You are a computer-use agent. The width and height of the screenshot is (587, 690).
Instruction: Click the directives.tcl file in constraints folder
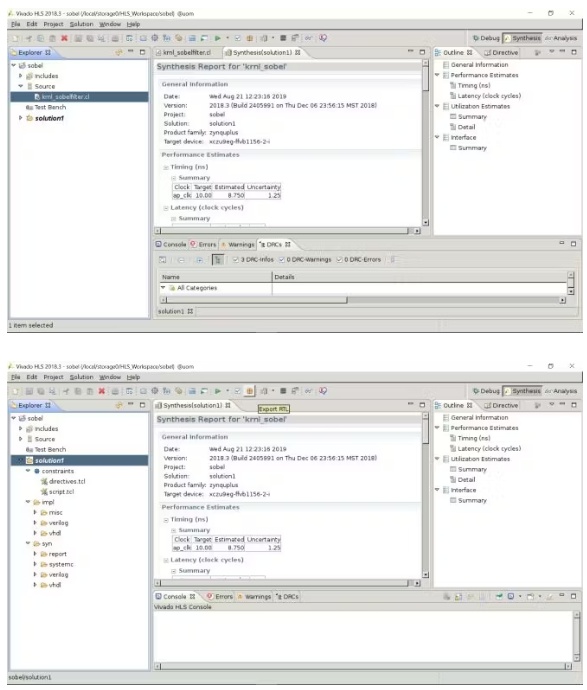tap(63, 481)
